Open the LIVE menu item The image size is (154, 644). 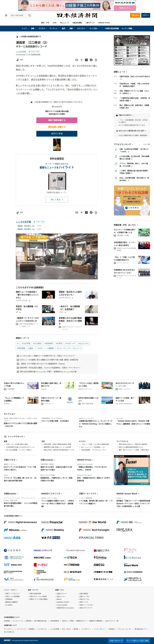pos(54,23)
